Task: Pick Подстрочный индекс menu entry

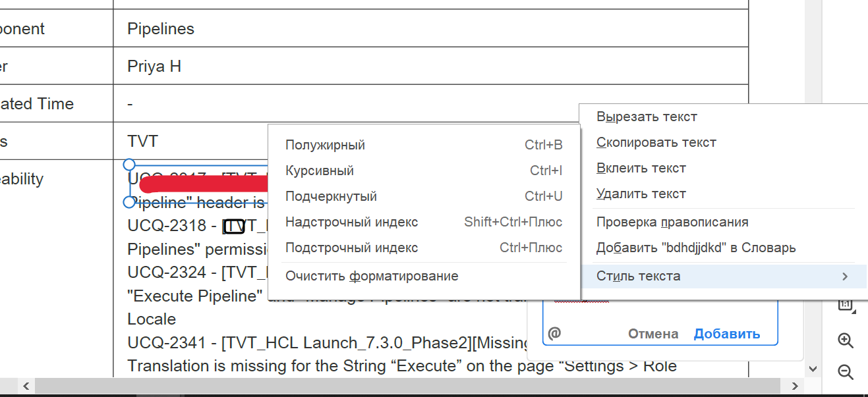Action: [351, 248]
